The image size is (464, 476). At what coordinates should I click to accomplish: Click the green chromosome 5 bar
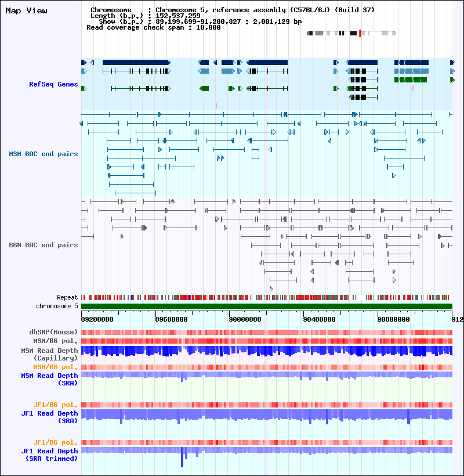267,306
